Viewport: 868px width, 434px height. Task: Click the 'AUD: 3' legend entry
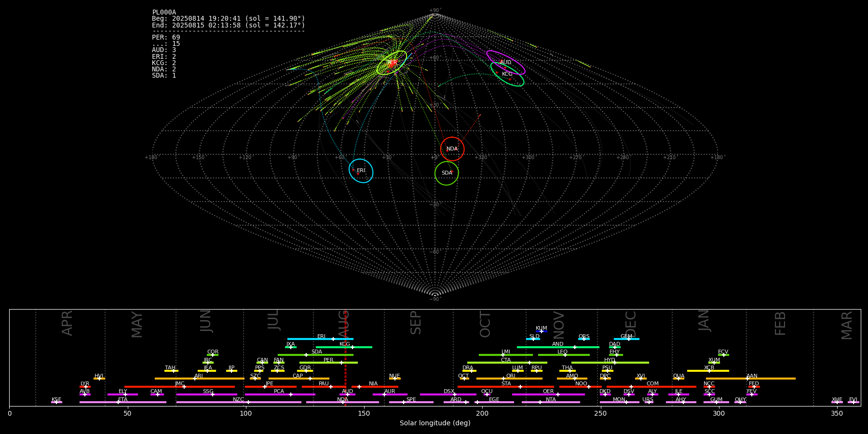point(164,50)
